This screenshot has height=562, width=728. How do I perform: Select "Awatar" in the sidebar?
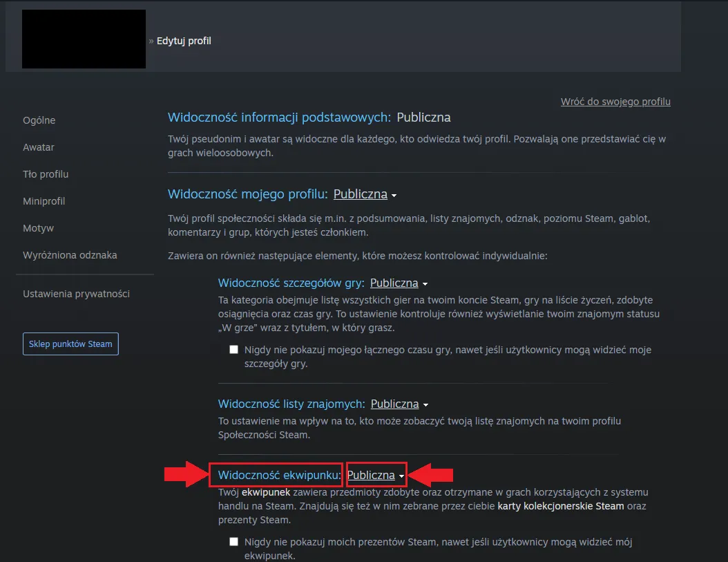[38, 147]
